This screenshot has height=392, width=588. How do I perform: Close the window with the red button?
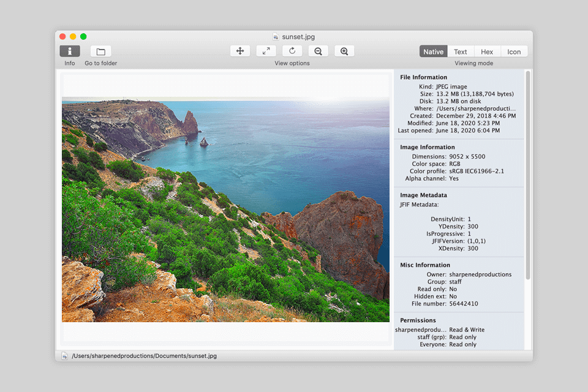(x=62, y=36)
